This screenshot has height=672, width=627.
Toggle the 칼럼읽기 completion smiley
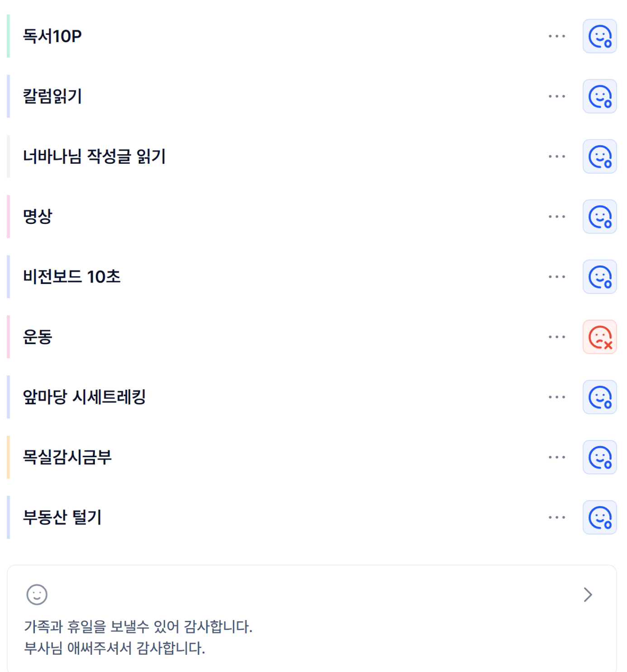pos(599,96)
